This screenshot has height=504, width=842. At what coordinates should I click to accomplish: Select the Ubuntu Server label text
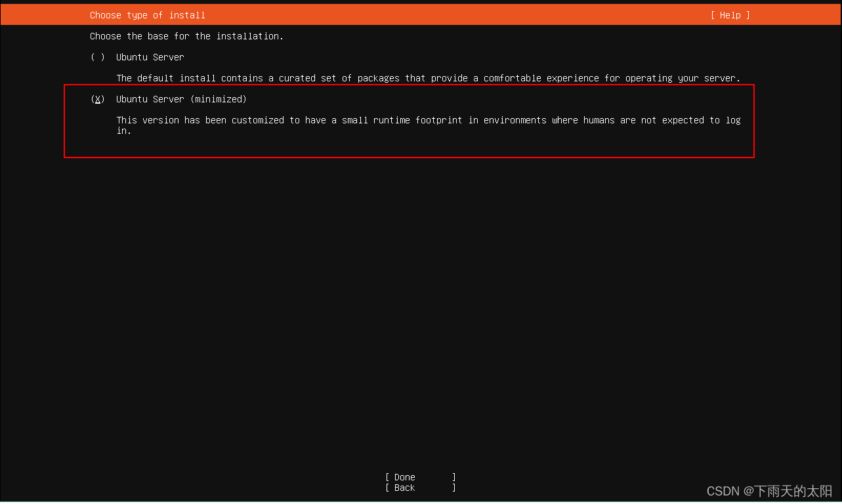(150, 57)
